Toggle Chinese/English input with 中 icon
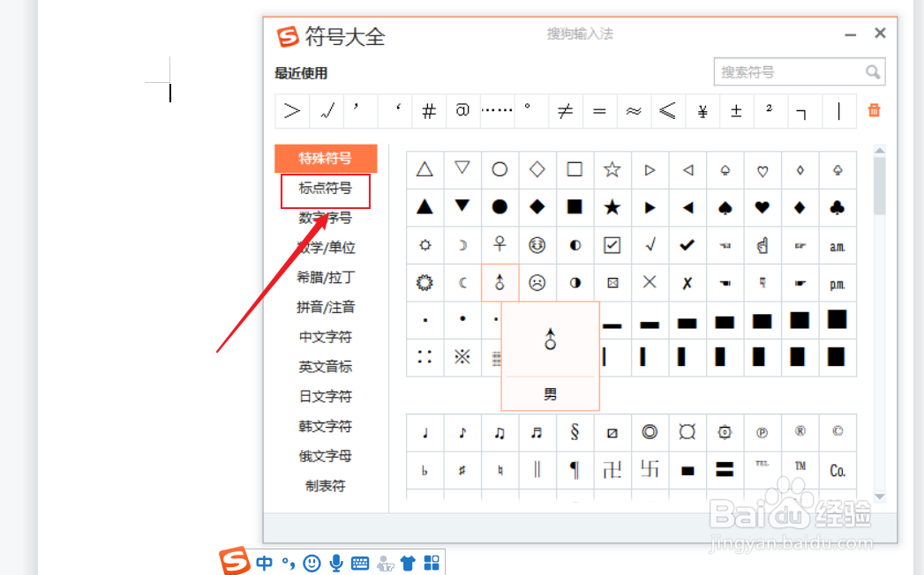Image resolution: width=924 pixels, height=575 pixels. pos(264,562)
